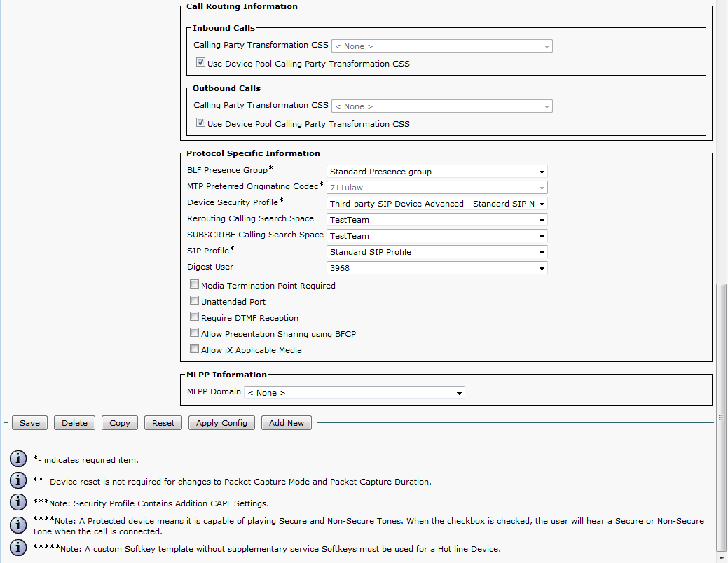Click info icon next to Protected device note
The height and width of the screenshot is (563, 728).
pos(18,525)
